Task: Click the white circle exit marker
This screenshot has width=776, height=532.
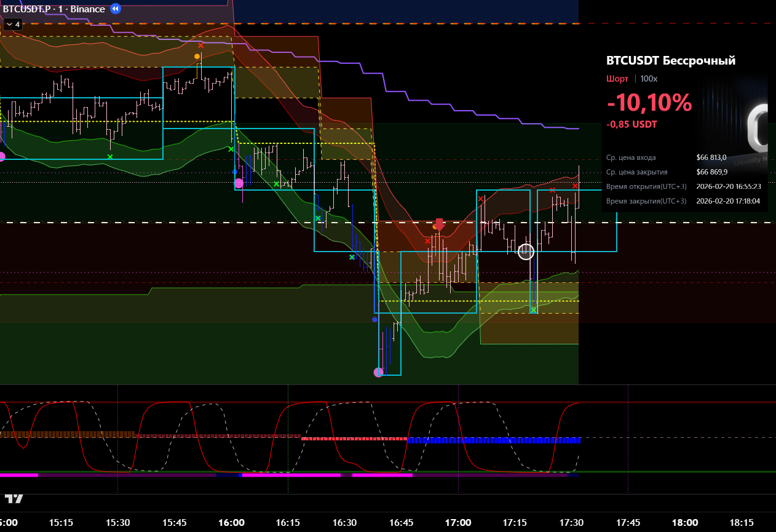Action: (526, 252)
